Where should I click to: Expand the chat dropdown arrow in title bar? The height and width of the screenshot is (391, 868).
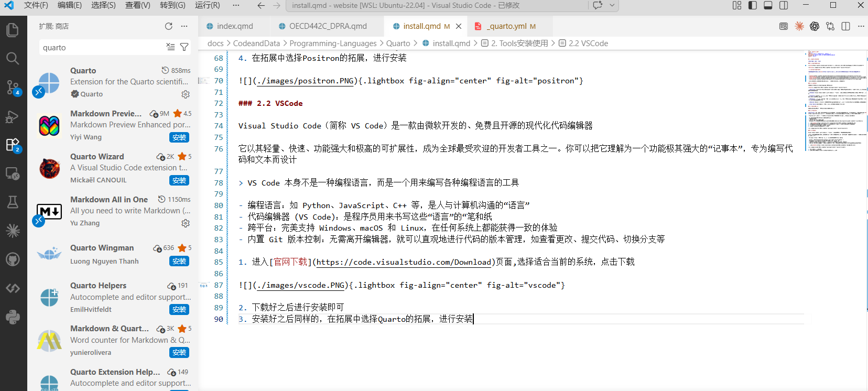click(612, 5)
